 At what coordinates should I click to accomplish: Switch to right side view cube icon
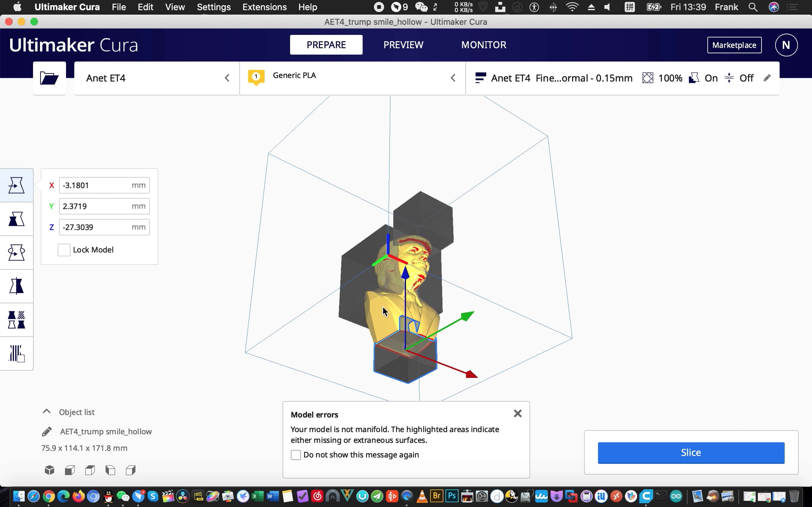point(131,470)
